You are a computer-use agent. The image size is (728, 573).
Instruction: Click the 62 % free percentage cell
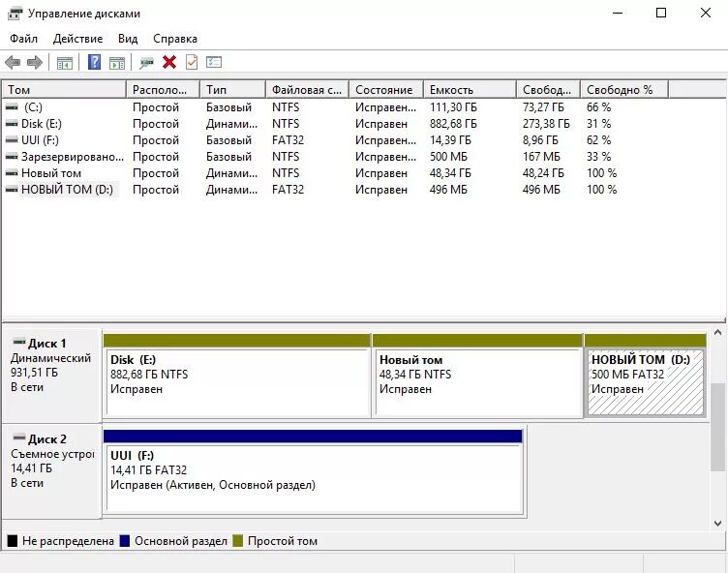(x=598, y=140)
